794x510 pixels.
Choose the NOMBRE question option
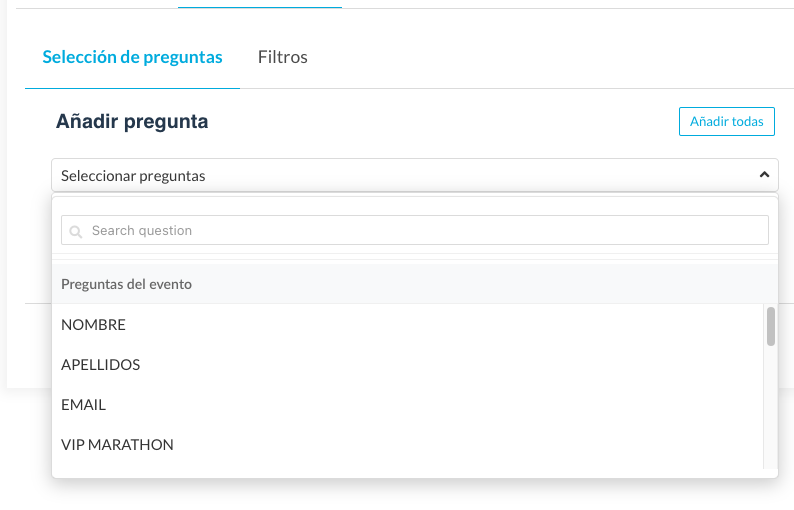click(x=94, y=325)
